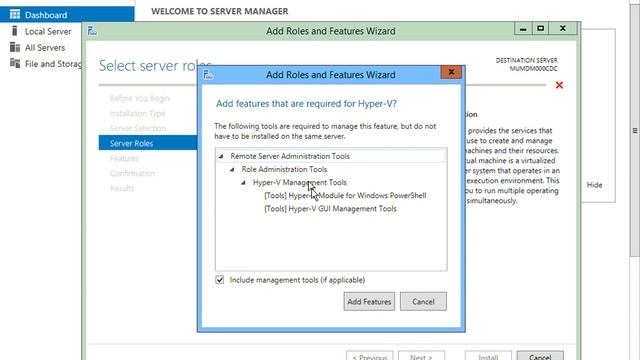Collapse Role Administration Tools node
Image resolution: width=640 pixels, height=360 pixels.
point(232,169)
